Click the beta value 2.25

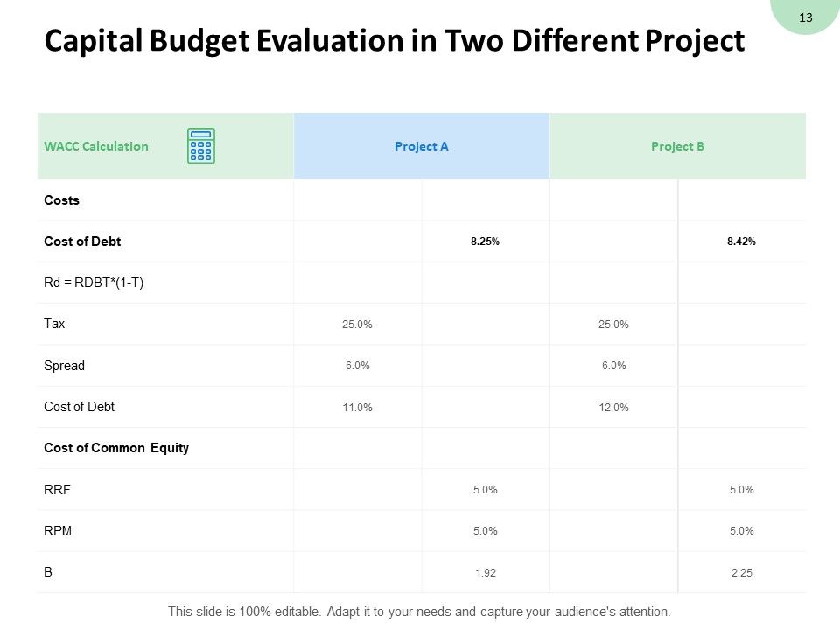[x=741, y=572]
